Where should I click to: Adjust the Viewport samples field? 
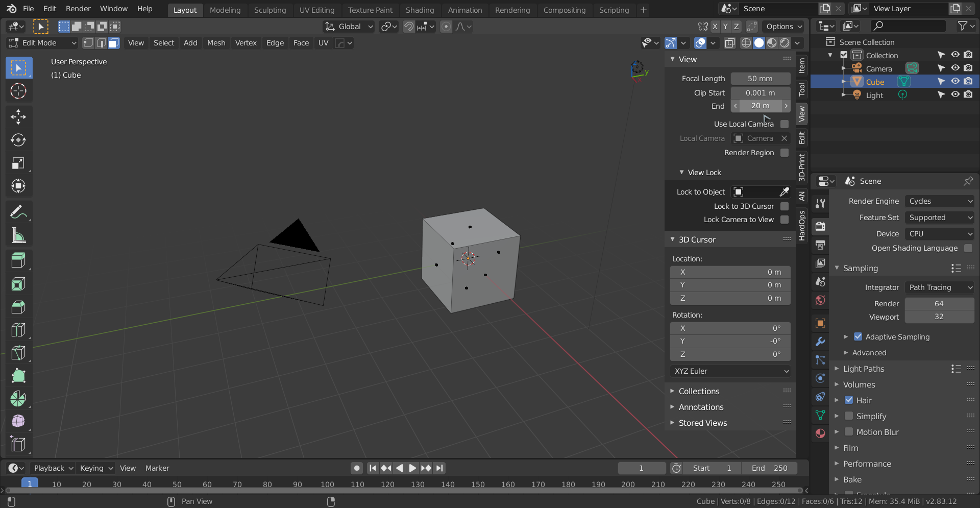coord(940,317)
